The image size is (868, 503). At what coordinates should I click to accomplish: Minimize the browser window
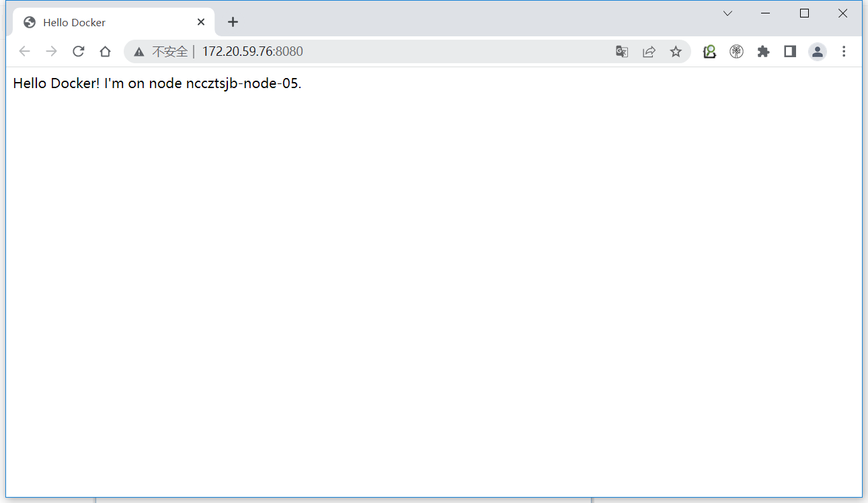click(x=766, y=13)
